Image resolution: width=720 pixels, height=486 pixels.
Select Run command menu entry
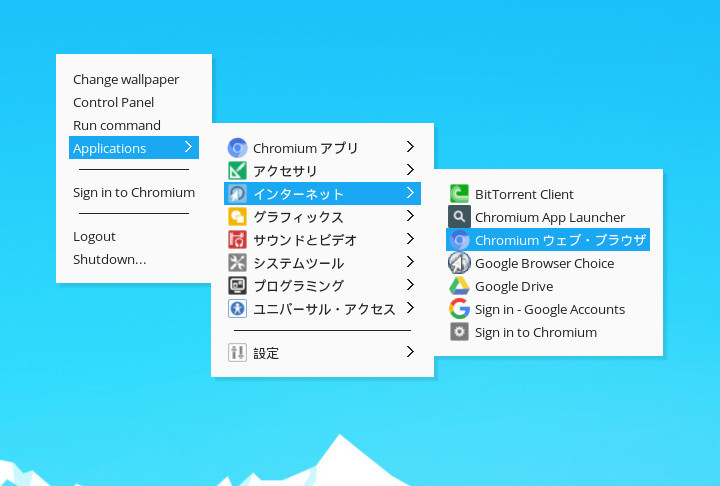(117, 125)
